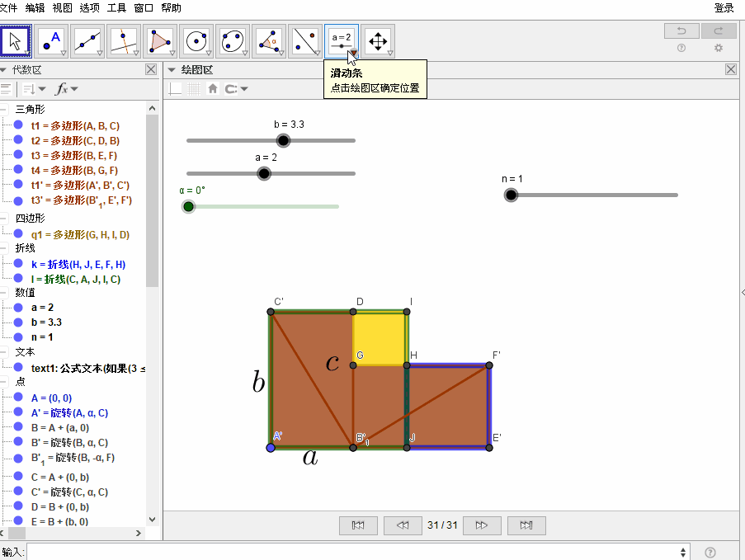Go back one construction step
Screen dimensions: 745x560
click(403, 525)
